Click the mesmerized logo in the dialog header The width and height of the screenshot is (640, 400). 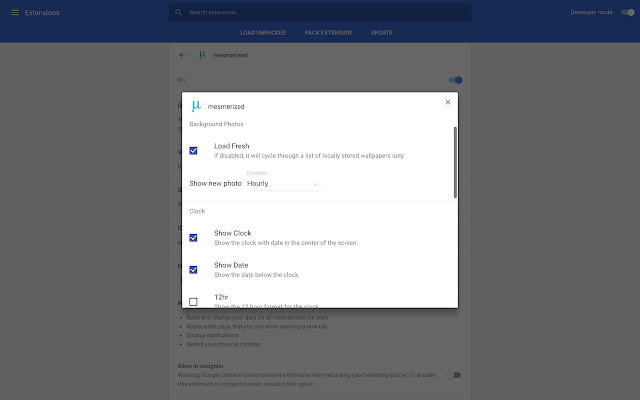(196, 106)
